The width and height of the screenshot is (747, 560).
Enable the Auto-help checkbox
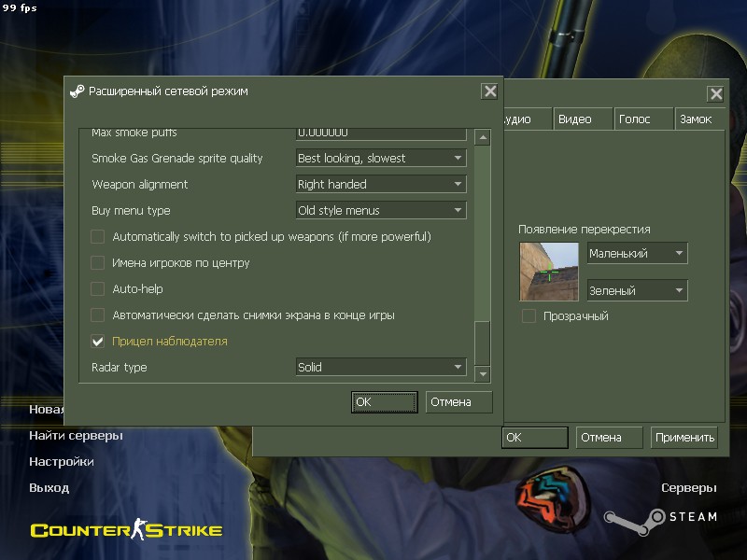[98, 289]
